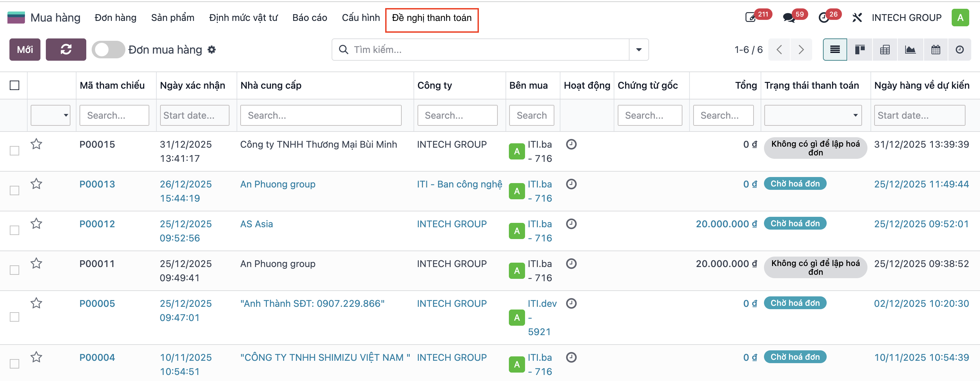This screenshot has height=381, width=980.
Task: Switch company via INTECH GROUP in the header
Action: click(907, 18)
